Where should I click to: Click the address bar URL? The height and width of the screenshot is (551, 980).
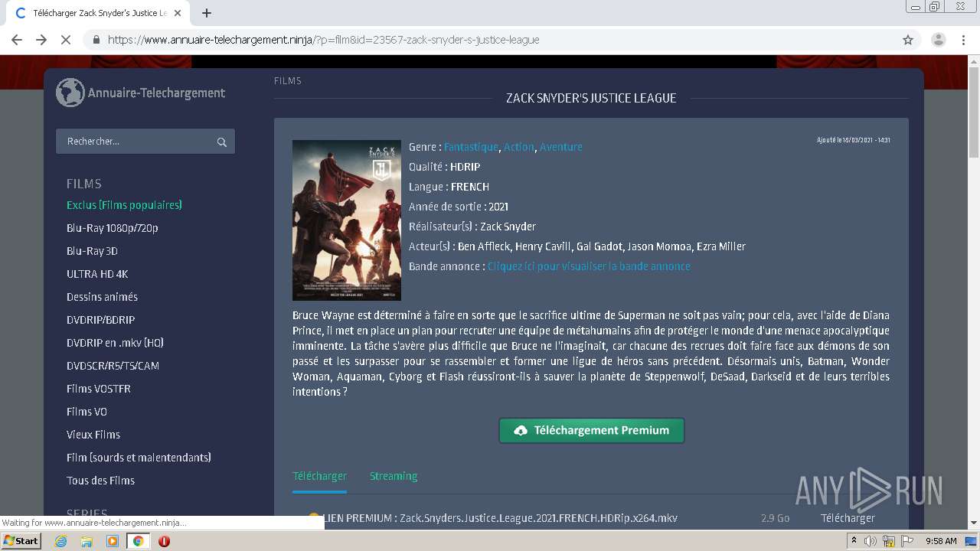tap(323, 40)
